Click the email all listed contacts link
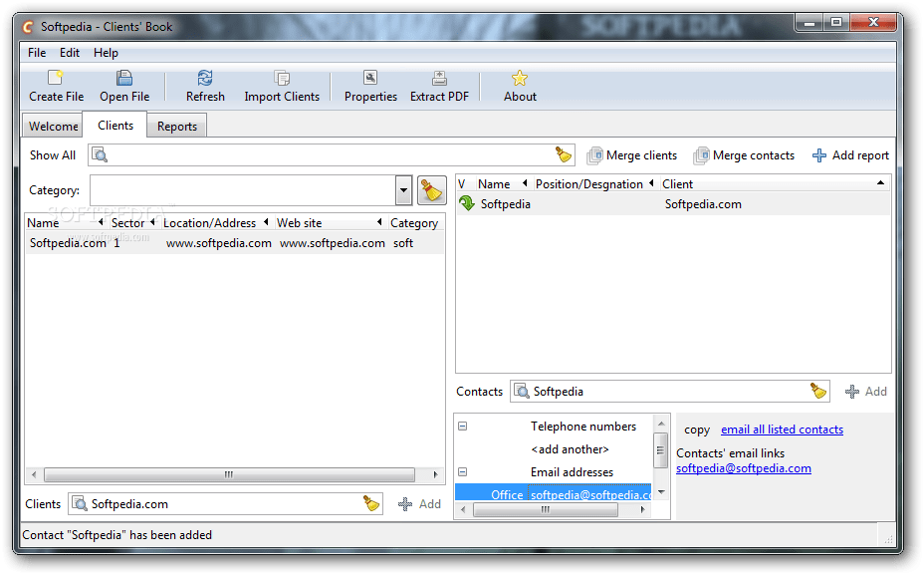The image size is (924, 575). click(x=782, y=430)
